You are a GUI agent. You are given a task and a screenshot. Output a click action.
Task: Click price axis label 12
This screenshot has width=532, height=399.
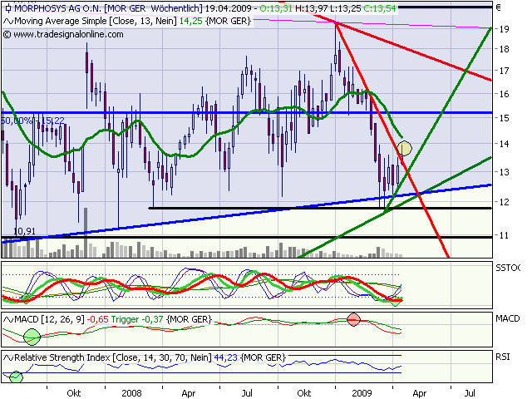[505, 202]
